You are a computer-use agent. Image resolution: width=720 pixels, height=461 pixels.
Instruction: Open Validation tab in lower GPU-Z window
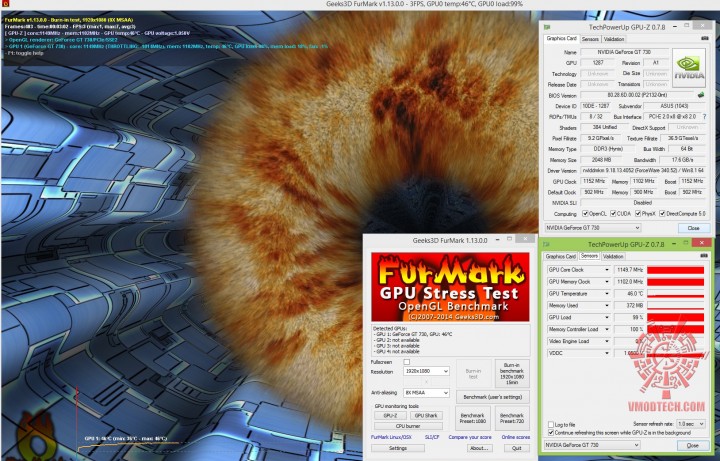[613, 257]
